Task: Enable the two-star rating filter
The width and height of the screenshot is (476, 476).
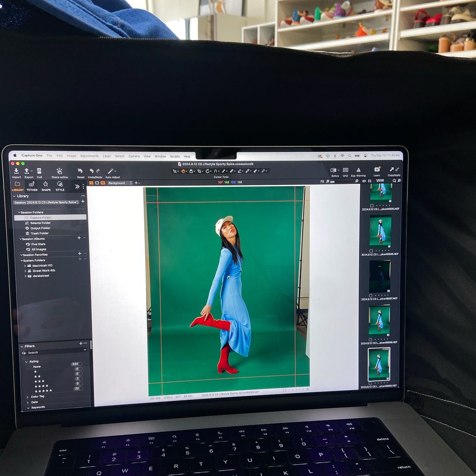Action: click(x=79, y=374)
